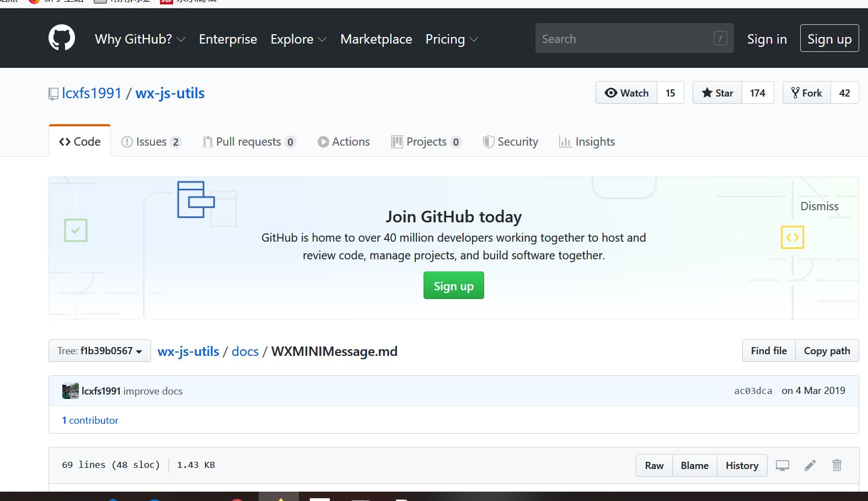Screen dimensions: 868x501
Task: Open file History
Action: [742, 465]
